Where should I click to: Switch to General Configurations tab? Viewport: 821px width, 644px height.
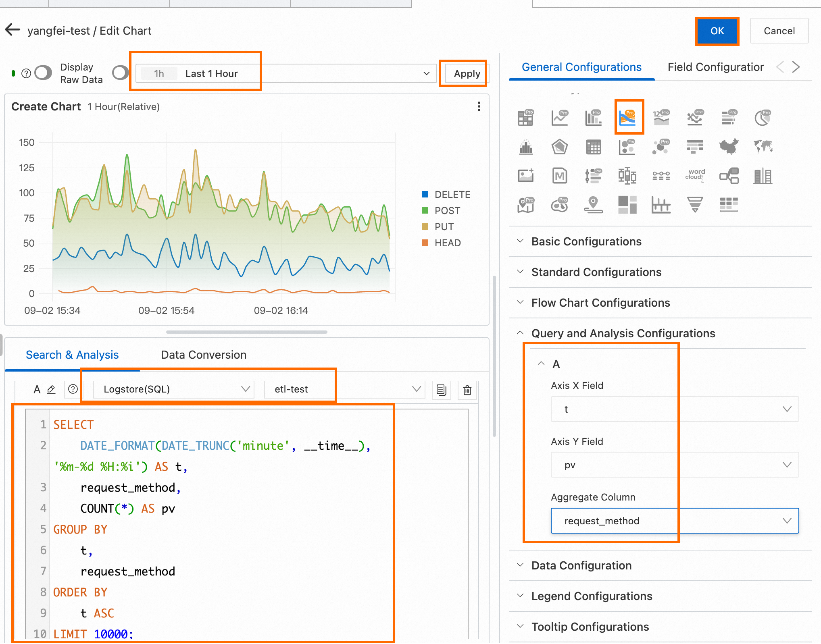(581, 67)
